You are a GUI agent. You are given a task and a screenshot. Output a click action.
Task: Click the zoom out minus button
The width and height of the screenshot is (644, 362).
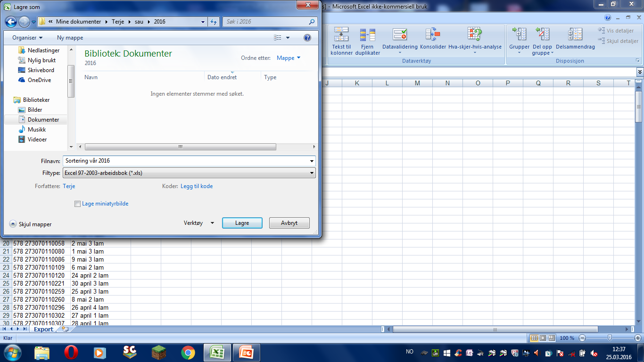pos(582,338)
